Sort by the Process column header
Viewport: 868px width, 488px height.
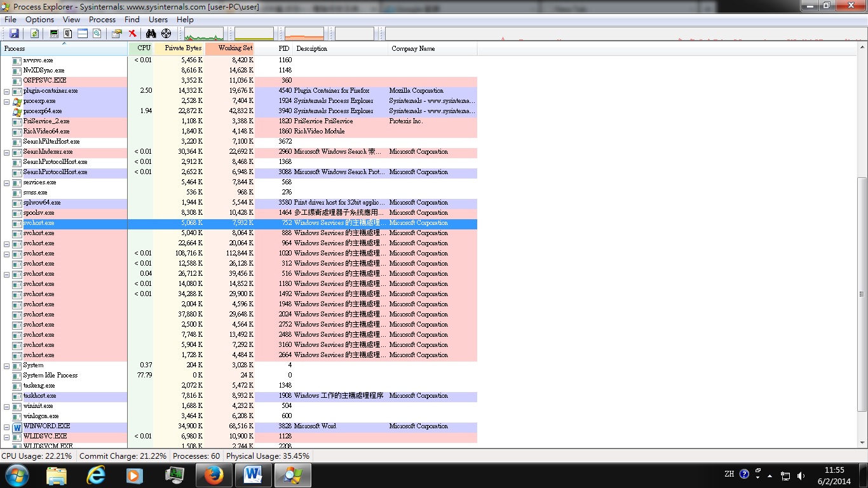[x=64, y=49]
